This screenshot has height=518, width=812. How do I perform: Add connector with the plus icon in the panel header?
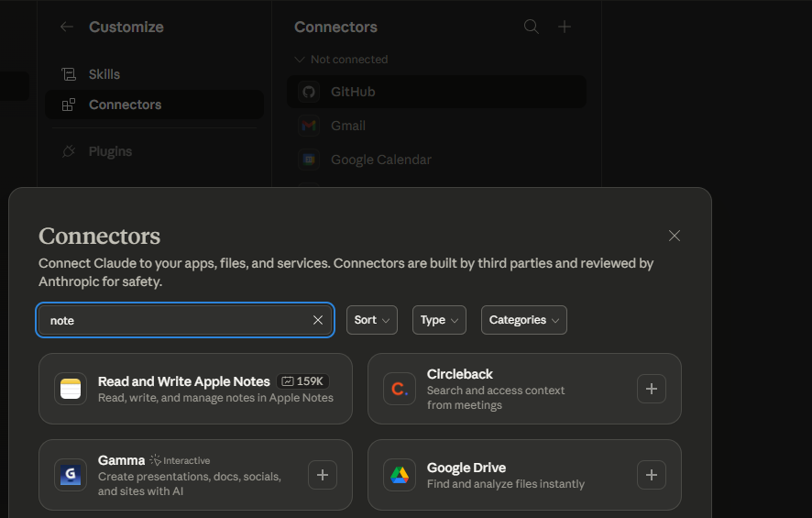[565, 27]
